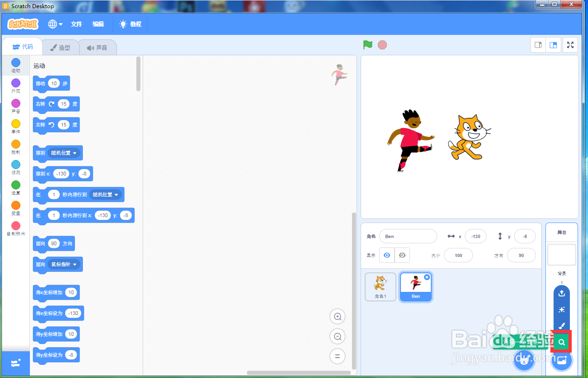This screenshot has height=378, width=588.
Task: Click the workspace horizontal scrollbar
Action: [x=299, y=373]
